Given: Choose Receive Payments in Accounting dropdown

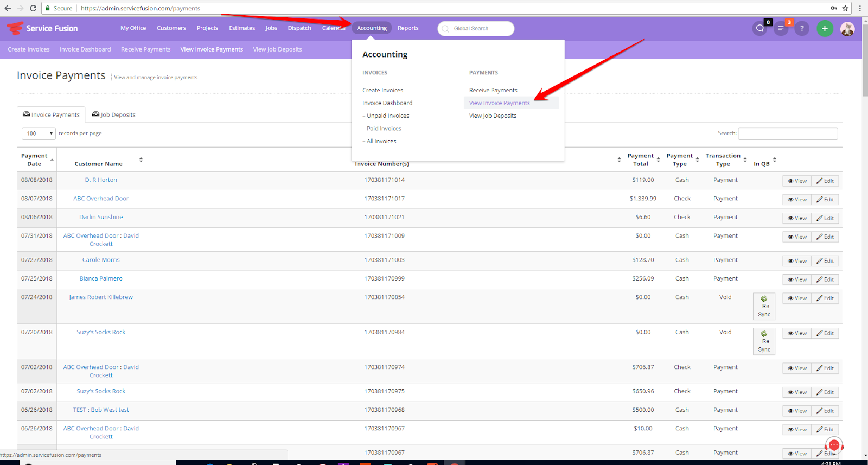Looking at the screenshot, I should 493,91.
